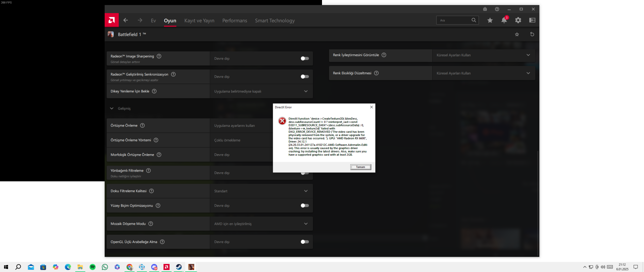644x272 pixels.
Task: Switch to the Ev tab
Action: tap(153, 20)
